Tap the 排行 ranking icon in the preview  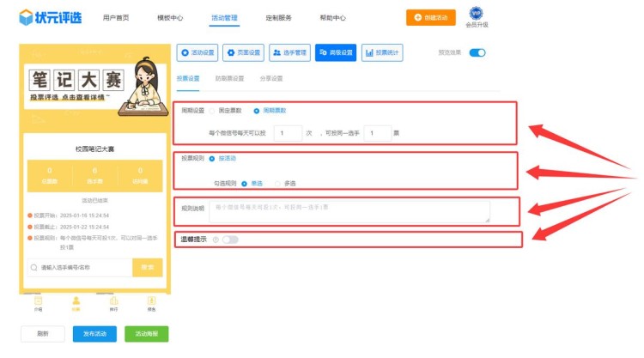(x=113, y=301)
